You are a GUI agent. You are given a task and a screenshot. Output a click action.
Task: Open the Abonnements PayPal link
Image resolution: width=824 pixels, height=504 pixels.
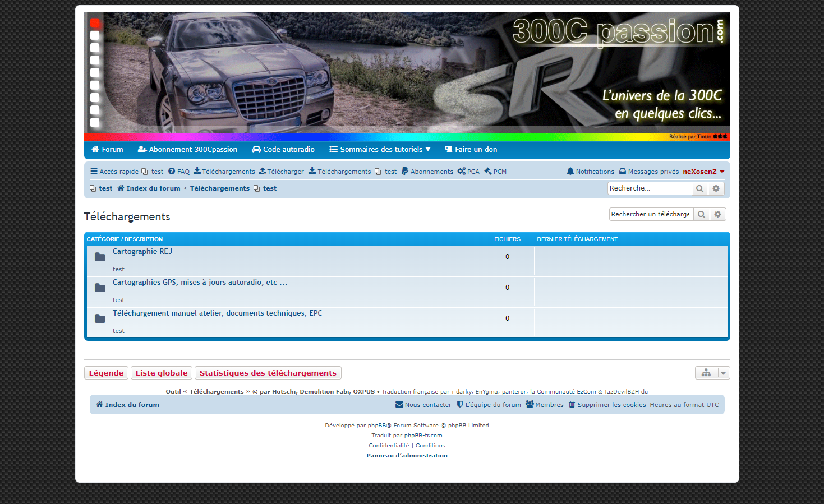point(427,172)
